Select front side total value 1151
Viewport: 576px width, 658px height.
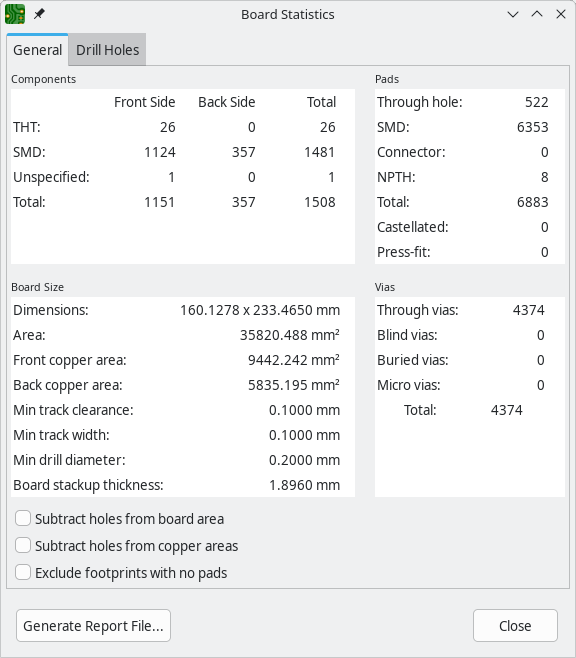(159, 202)
